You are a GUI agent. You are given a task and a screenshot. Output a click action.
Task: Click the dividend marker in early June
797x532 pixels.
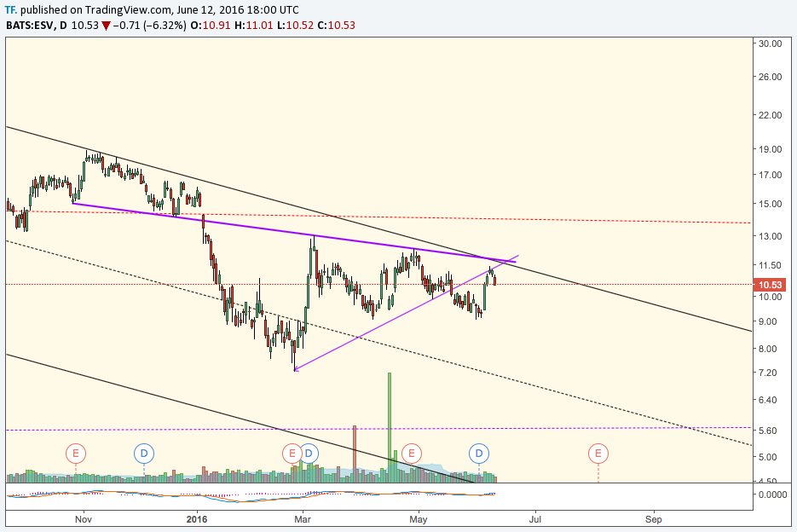click(x=479, y=454)
